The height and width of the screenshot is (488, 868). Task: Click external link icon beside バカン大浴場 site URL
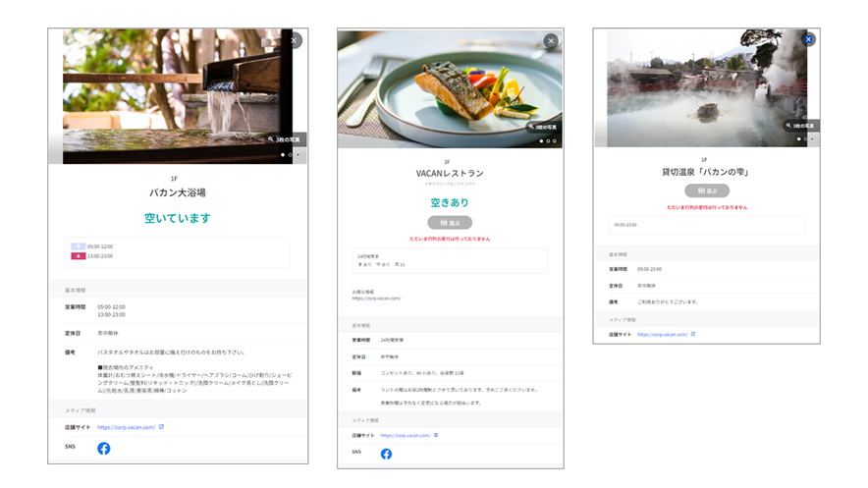coord(161,427)
